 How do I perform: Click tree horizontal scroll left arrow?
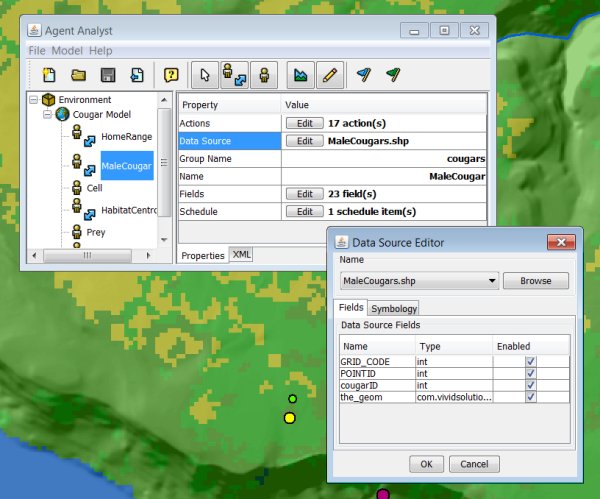point(34,255)
